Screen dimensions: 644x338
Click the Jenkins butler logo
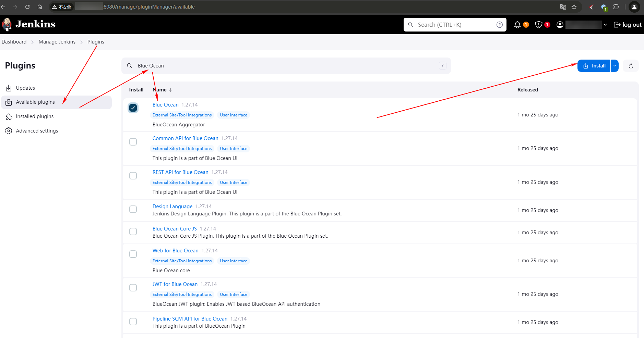[7, 25]
